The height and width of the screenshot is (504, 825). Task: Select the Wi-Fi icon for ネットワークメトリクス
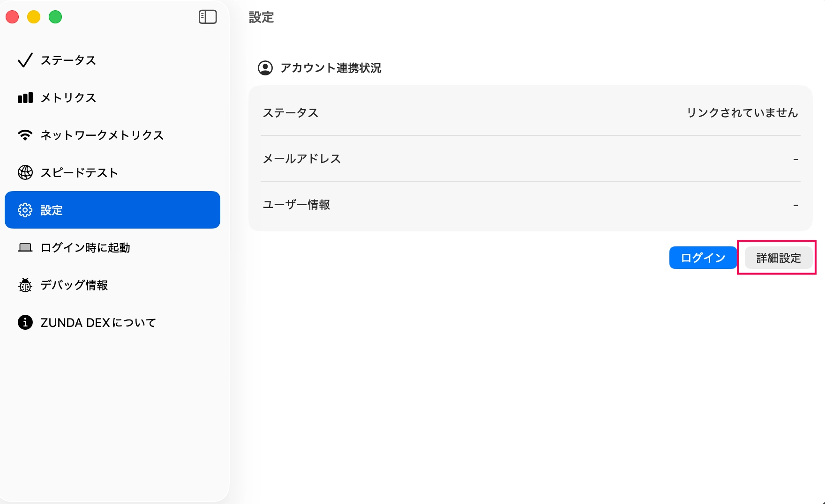click(x=25, y=135)
